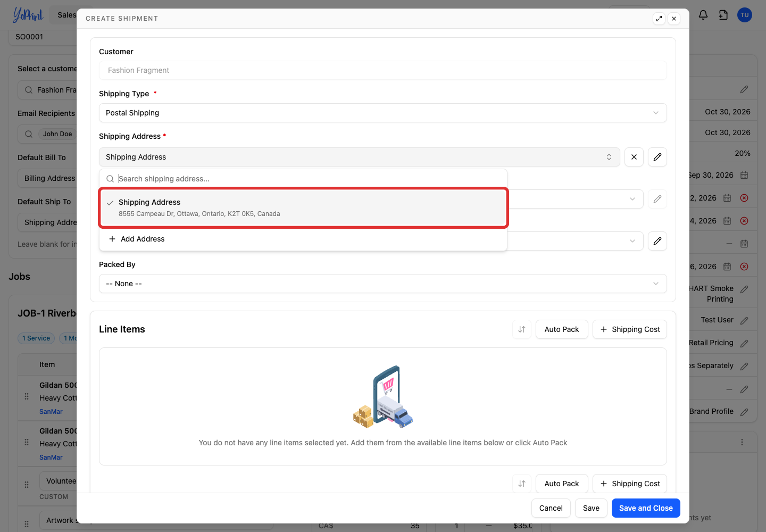Open the Shipping Type dropdown
766x532 pixels.
(383, 113)
